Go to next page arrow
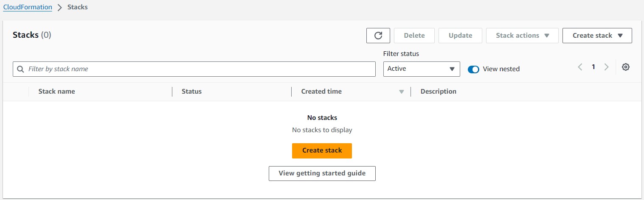The width and height of the screenshot is (644, 200). pos(607,67)
